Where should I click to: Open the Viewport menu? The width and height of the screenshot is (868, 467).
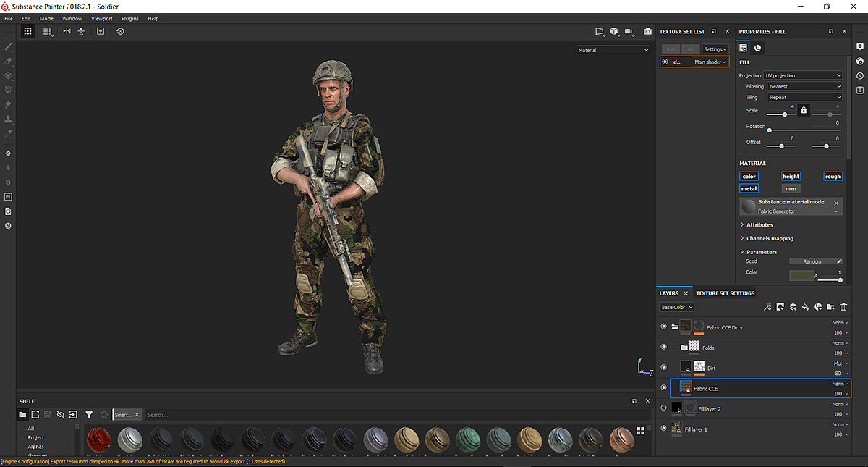101,18
